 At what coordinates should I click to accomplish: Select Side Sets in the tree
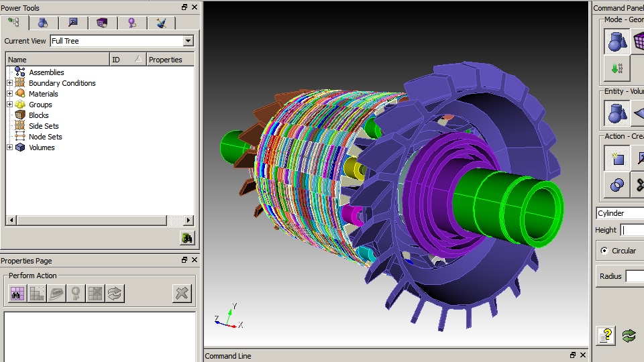(44, 126)
